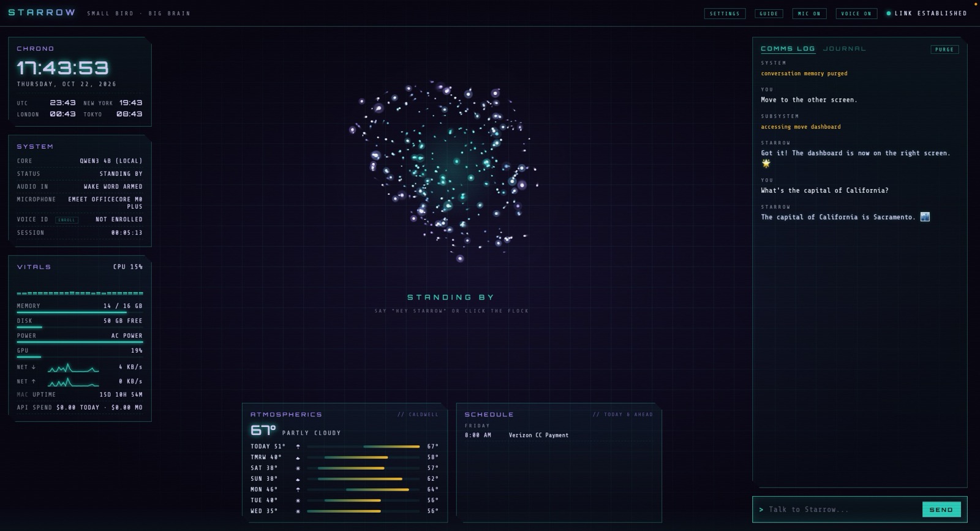Click the 17:43:53 clock readout

[62, 67]
